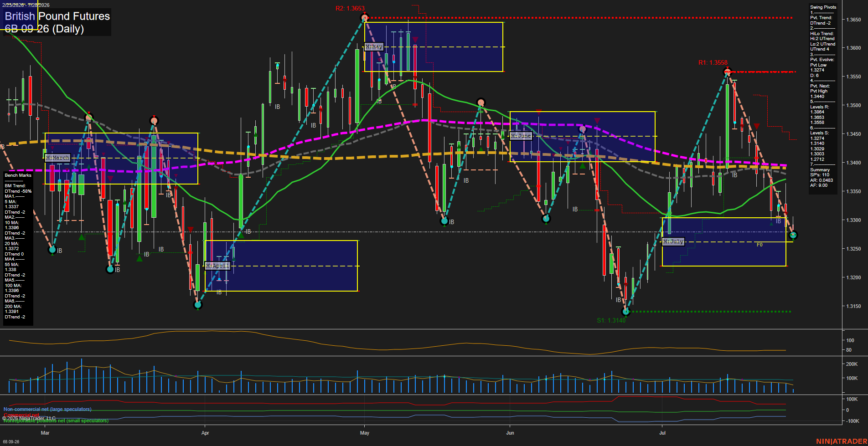Select the R1: 1.3558 resistance label
Viewport: 868px width, 446px height.
pyautogui.click(x=713, y=62)
